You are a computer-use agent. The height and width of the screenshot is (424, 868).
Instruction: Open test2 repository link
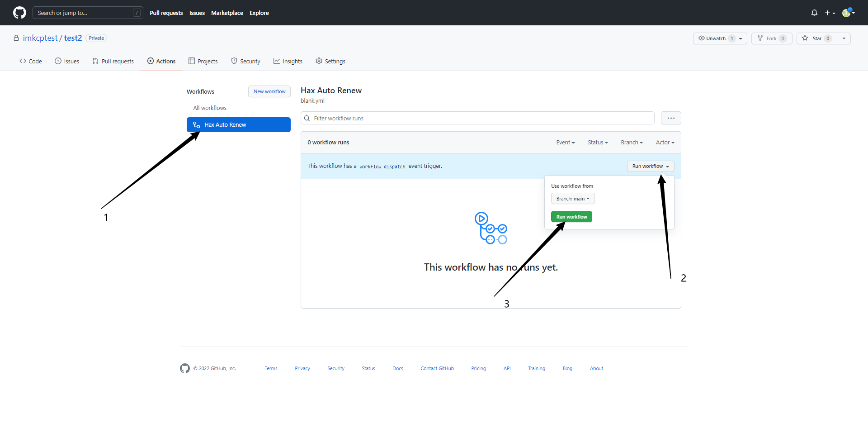(73, 38)
